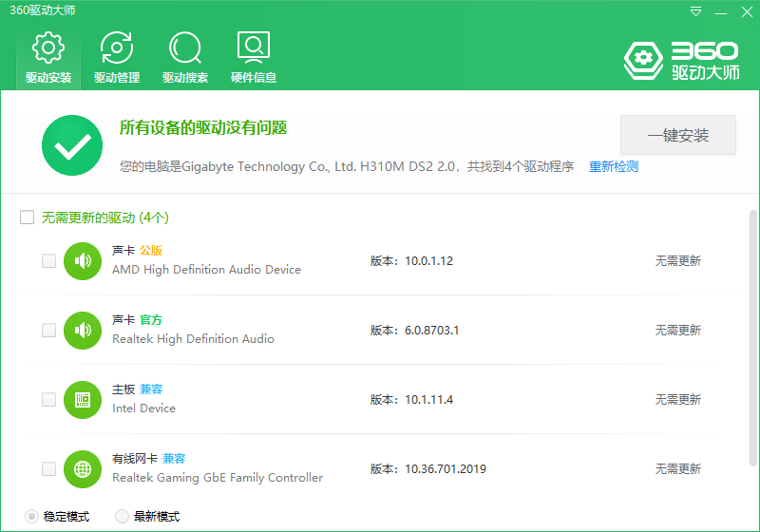The height and width of the screenshot is (532, 760).
Task: Click 无需更新 status for wired network card
Action: [678, 469]
